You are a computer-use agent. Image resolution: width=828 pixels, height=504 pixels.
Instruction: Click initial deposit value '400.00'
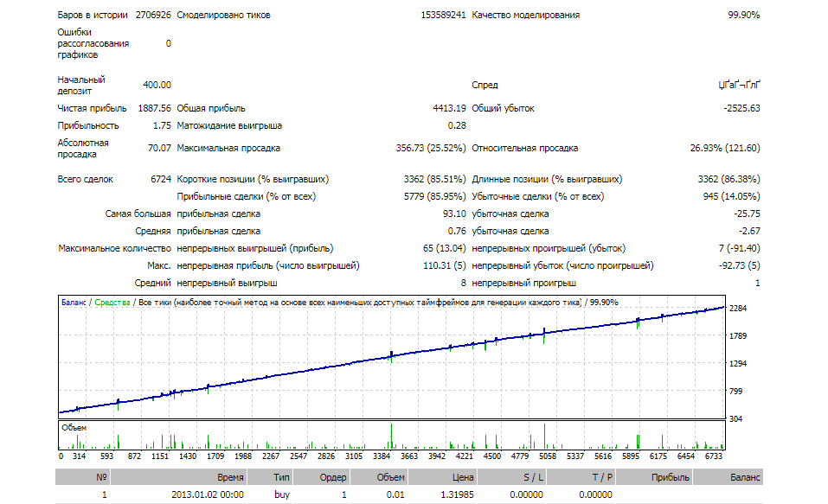157,85
